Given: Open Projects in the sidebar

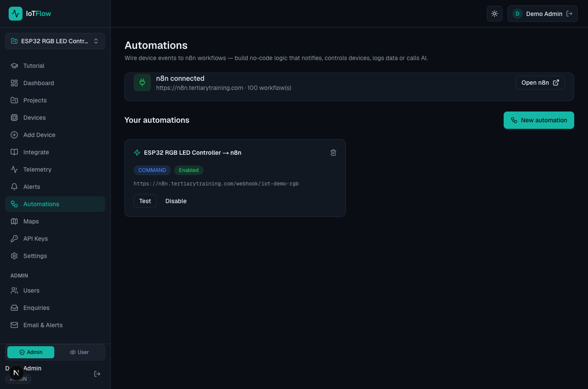Looking at the screenshot, I should tap(55, 100).
